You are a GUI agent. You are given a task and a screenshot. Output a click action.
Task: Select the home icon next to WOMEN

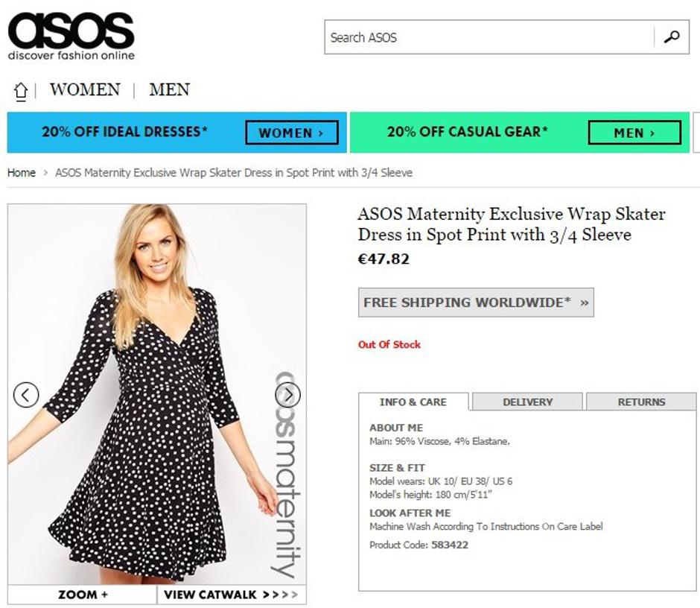click(x=21, y=89)
